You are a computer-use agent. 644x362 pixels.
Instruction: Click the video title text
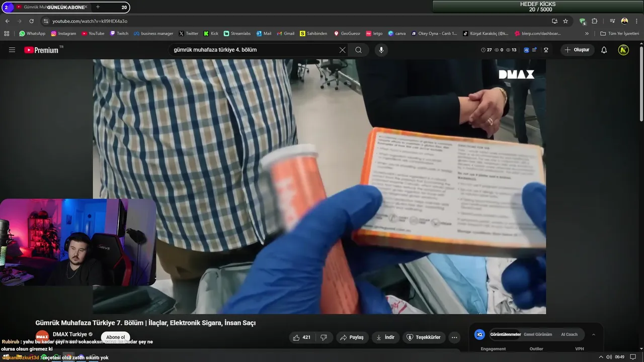[x=145, y=323]
